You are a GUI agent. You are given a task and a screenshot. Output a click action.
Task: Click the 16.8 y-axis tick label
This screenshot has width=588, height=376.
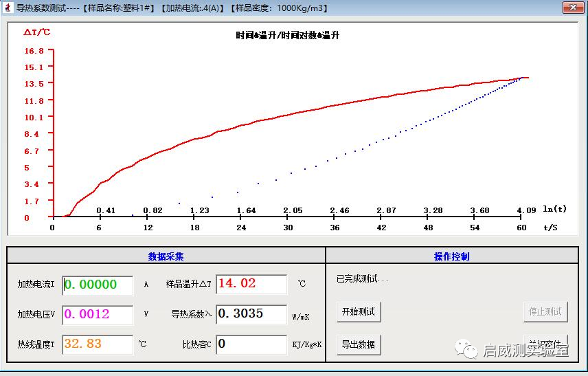(34, 51)
